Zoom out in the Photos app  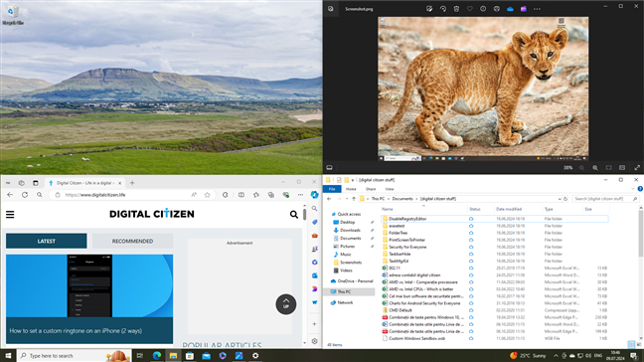(x=581, y=168)
